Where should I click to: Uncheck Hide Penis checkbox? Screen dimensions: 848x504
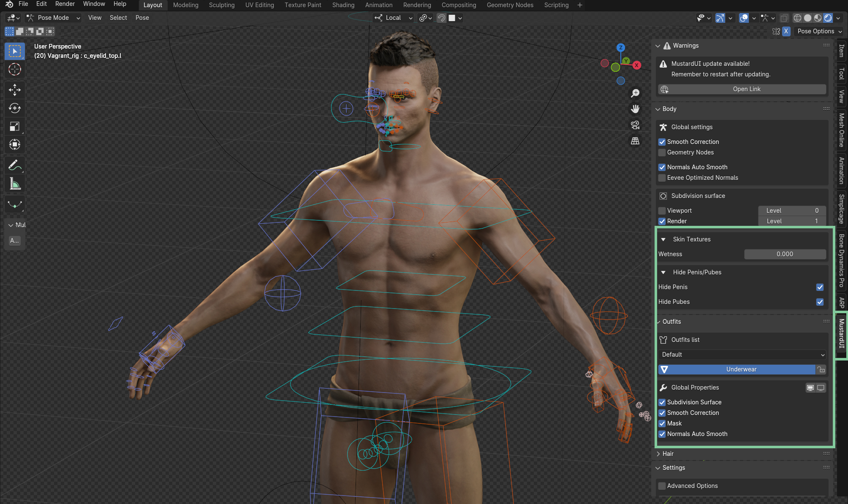point(820,287)
